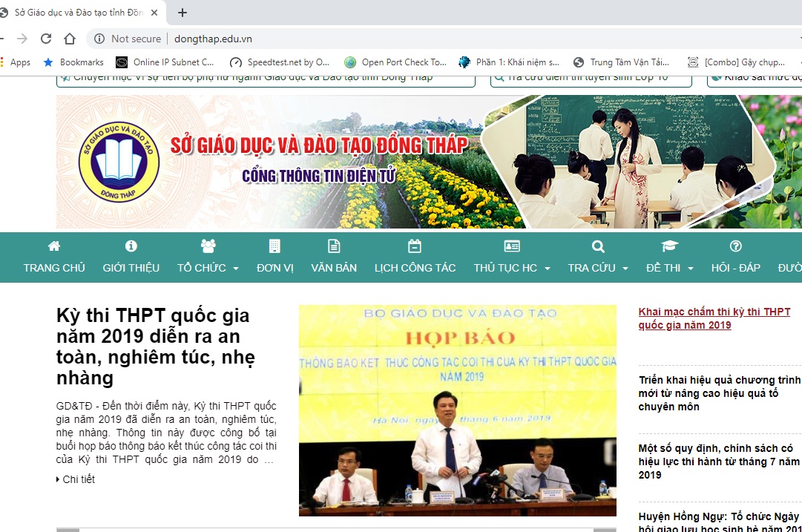Click the browser reload icon

[46, 39]
